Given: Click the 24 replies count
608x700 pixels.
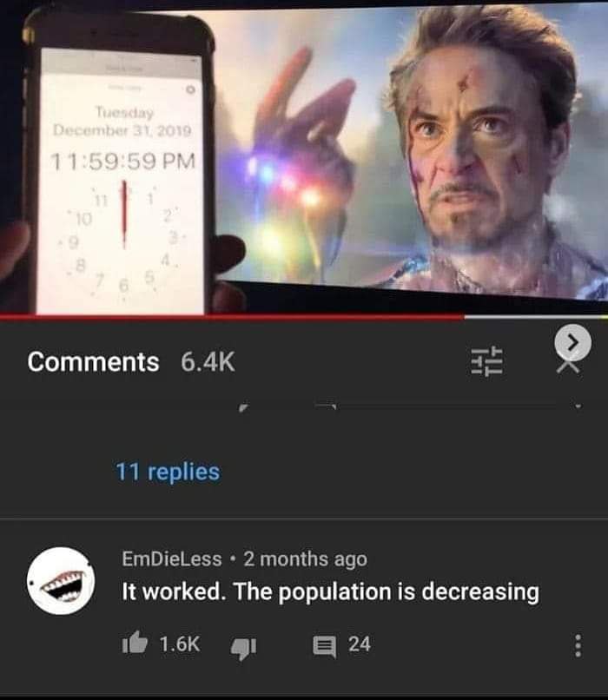Looking at the screenshot, I should click(x=360, y=644).
